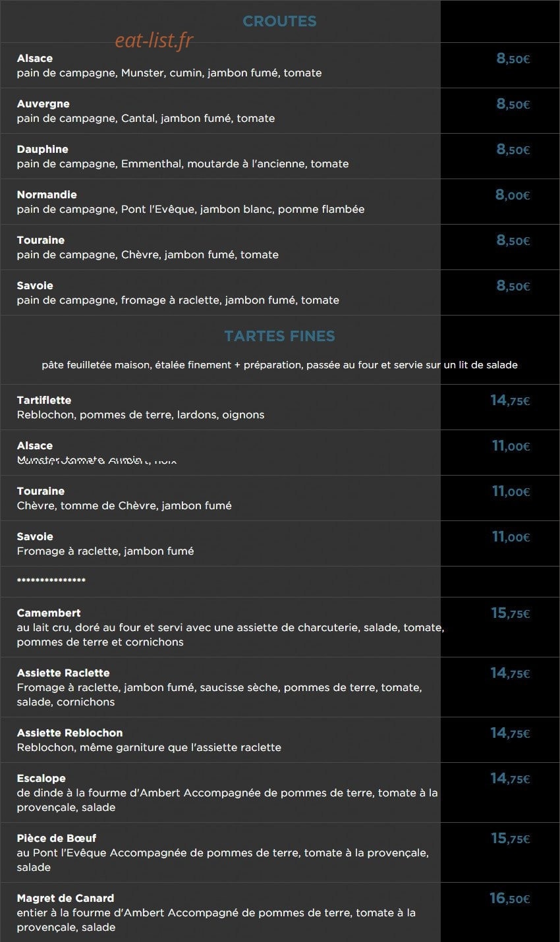Click the 14,75€ Tartiflette price
The height and width of the screenshot is (942, 560).
click(510, 401)
